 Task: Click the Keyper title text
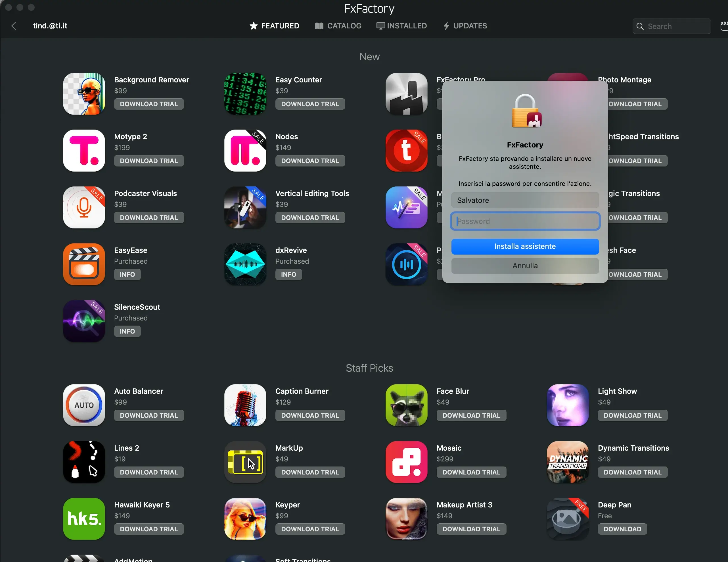(288, 505)
